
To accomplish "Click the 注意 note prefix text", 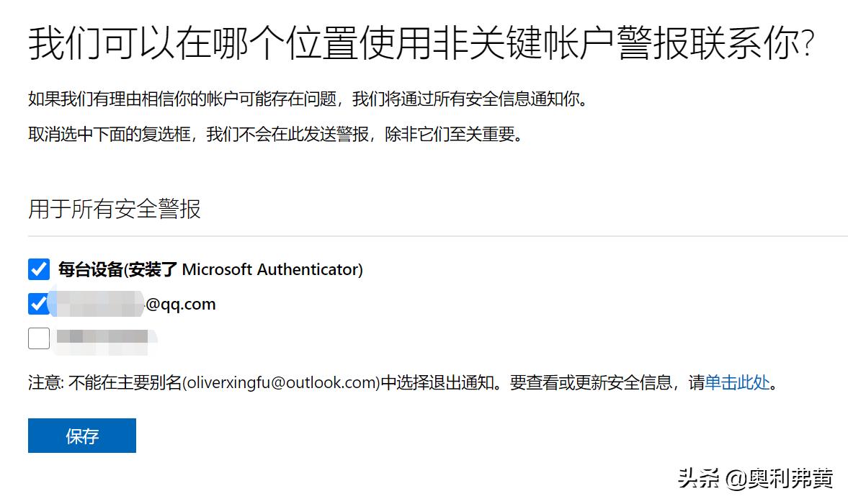I will (46, 382).
